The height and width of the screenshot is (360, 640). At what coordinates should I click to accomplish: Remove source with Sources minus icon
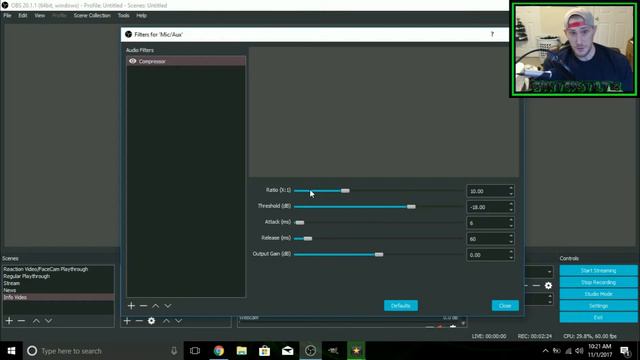pyautogui.click(x=139, y=321)
